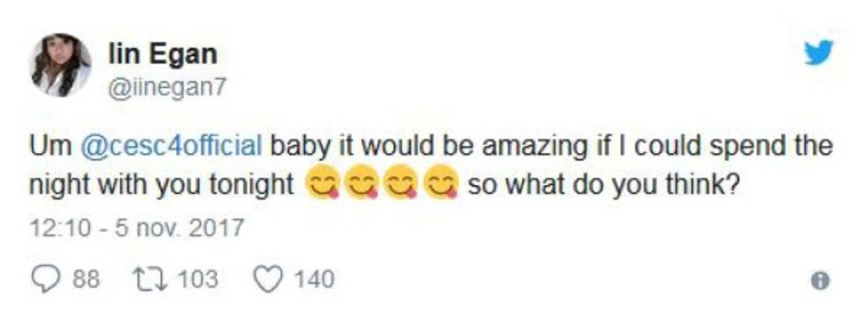Open Iin Egan's profile picture

tap(60, 65)
